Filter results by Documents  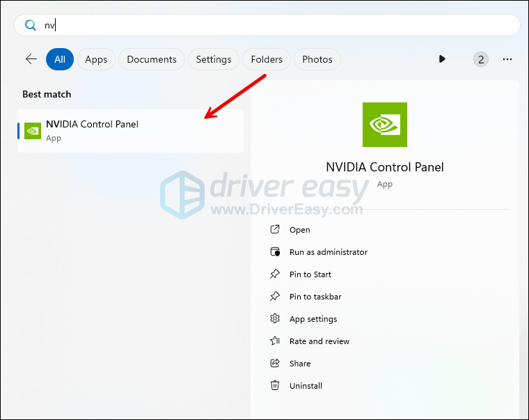152,59
